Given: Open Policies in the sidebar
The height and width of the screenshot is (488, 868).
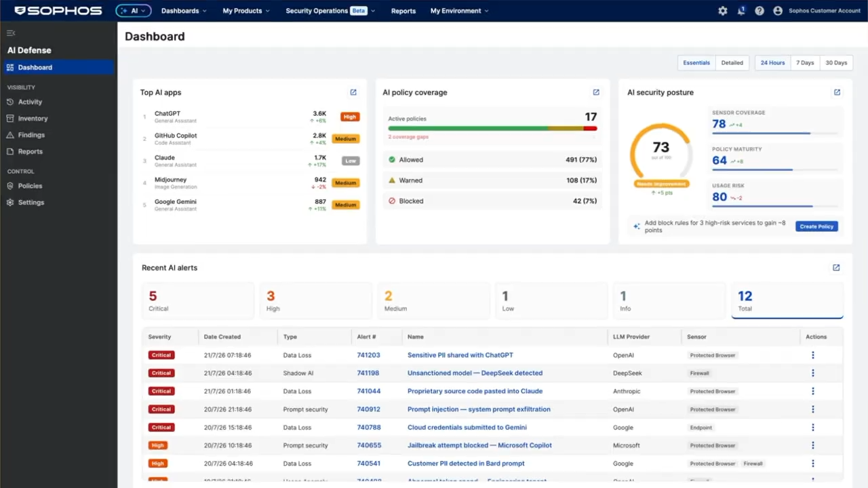Looking at the screenshot, I should (30, 186).
